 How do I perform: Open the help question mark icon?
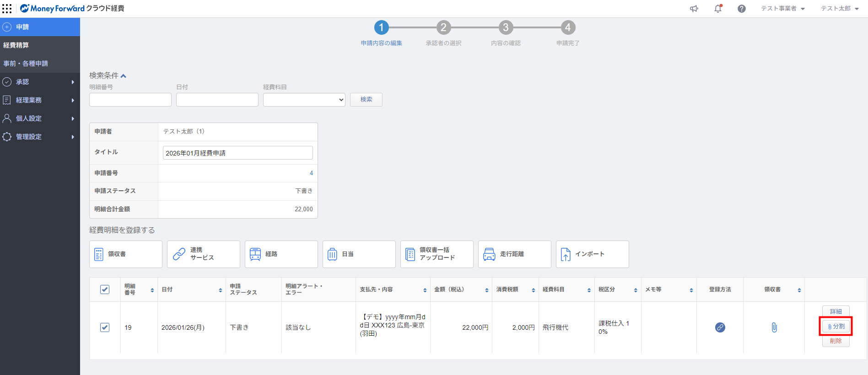click(x=741, y=9)
